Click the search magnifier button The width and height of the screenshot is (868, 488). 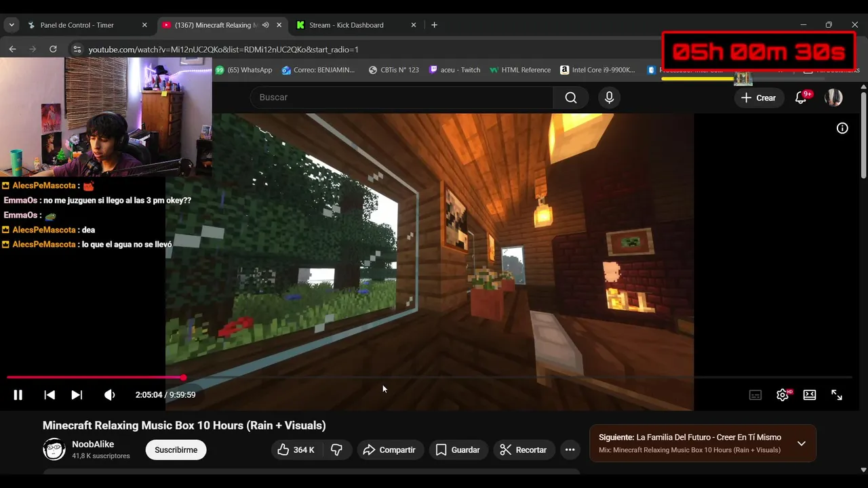(571, 98)
